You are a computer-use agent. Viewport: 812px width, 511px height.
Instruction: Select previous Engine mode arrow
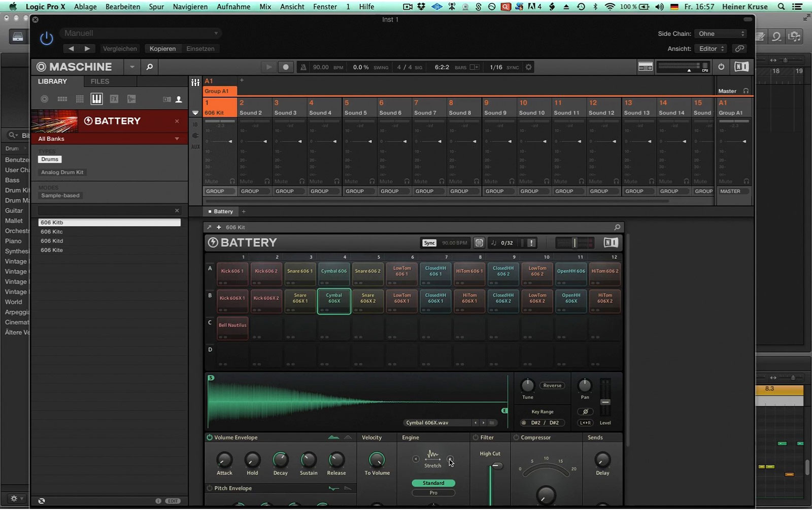[416, 459]
